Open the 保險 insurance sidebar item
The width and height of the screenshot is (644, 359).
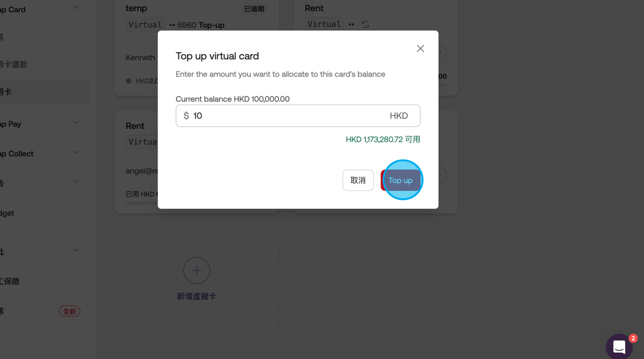10,281
